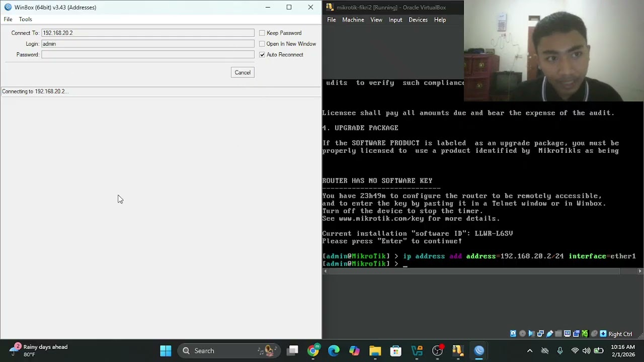Cancel the WinBox connection attempt
This screenshot has width=644, height=362.
click(243, 72)
